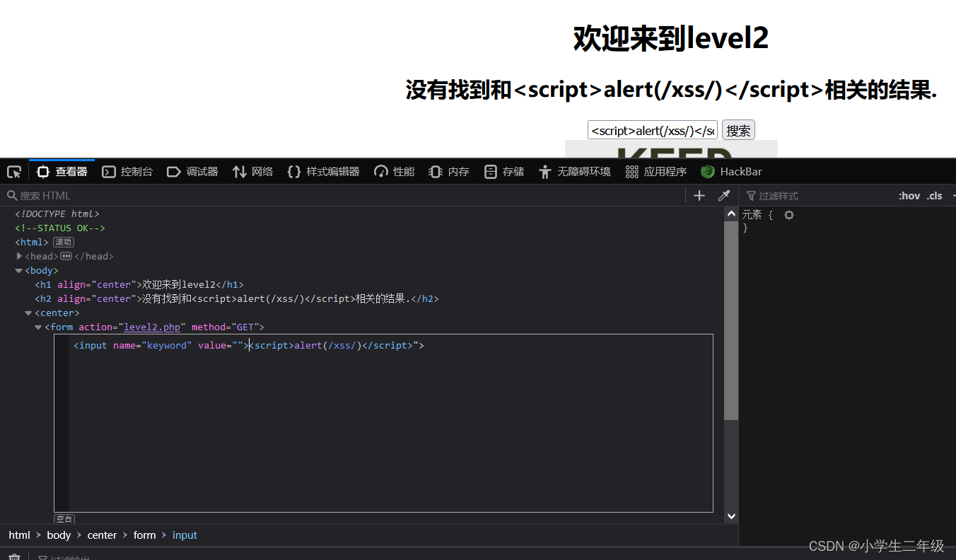Select input in the breadcrumb bar

(x=185, y=535)
